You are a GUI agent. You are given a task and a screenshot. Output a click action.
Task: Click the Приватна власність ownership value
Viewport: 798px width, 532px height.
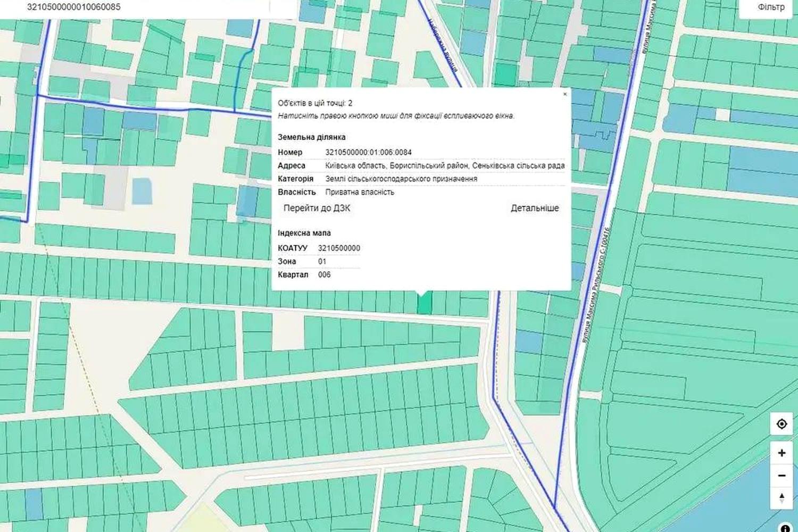click(x=360, y=192)
